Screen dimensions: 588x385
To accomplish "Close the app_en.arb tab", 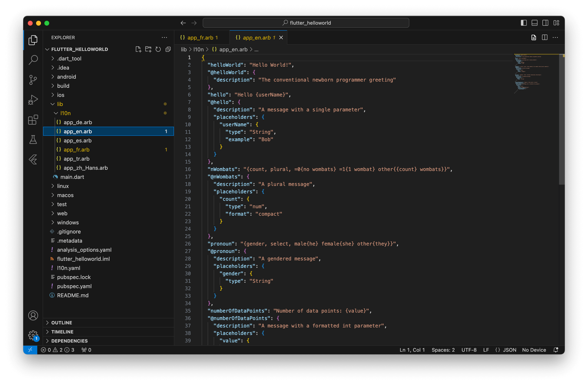I will pyautogui.click(x=281, y=37).
